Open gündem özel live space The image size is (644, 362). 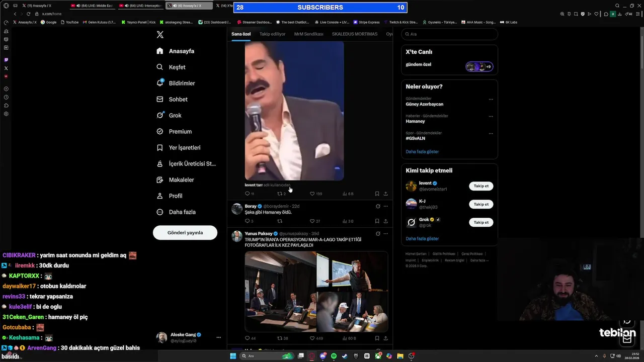tap(449, 66)
